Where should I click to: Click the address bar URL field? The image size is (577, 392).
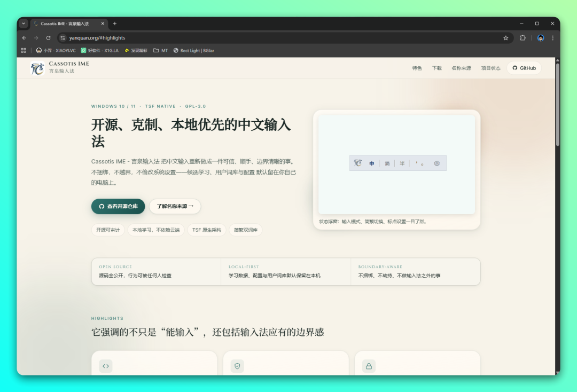click(267, 38)
